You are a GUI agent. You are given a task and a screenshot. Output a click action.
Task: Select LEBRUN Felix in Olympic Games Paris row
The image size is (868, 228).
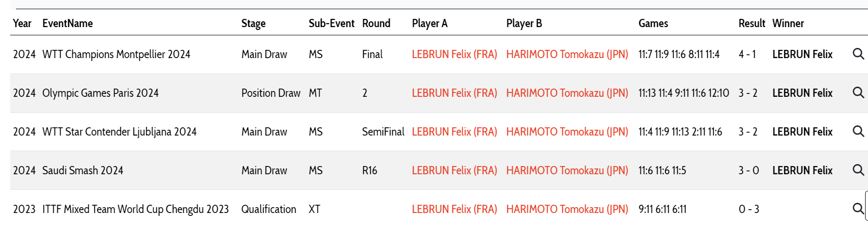tap(454, 93)
